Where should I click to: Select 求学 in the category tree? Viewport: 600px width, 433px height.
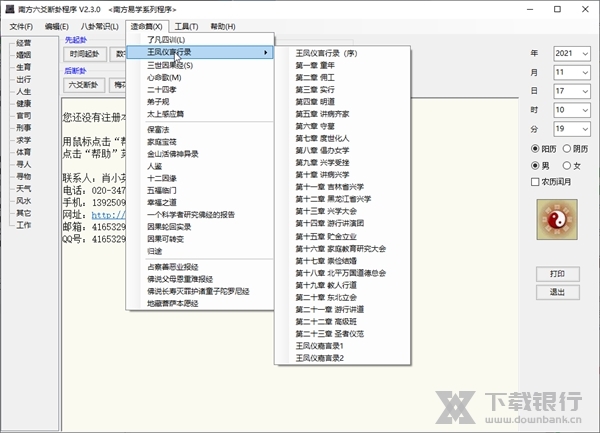tap(24, 140)
